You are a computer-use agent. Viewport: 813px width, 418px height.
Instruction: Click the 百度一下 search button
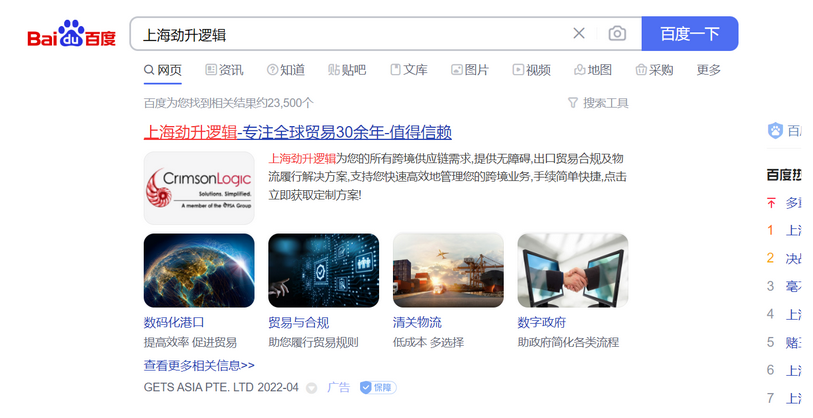coord(690,34)
